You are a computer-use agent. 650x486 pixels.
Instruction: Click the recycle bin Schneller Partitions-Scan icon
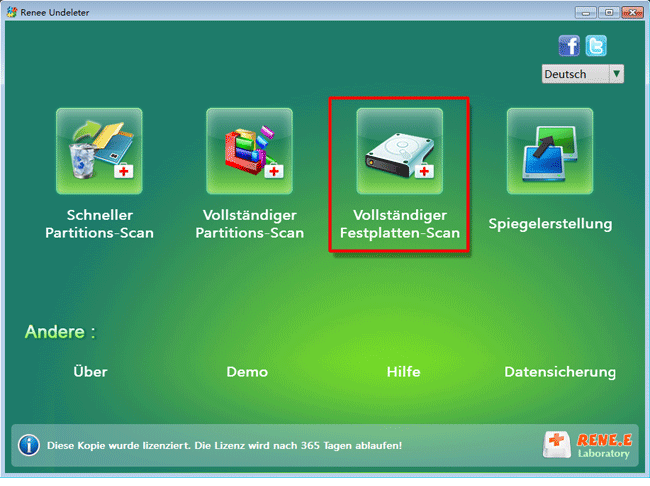(99, 151)
